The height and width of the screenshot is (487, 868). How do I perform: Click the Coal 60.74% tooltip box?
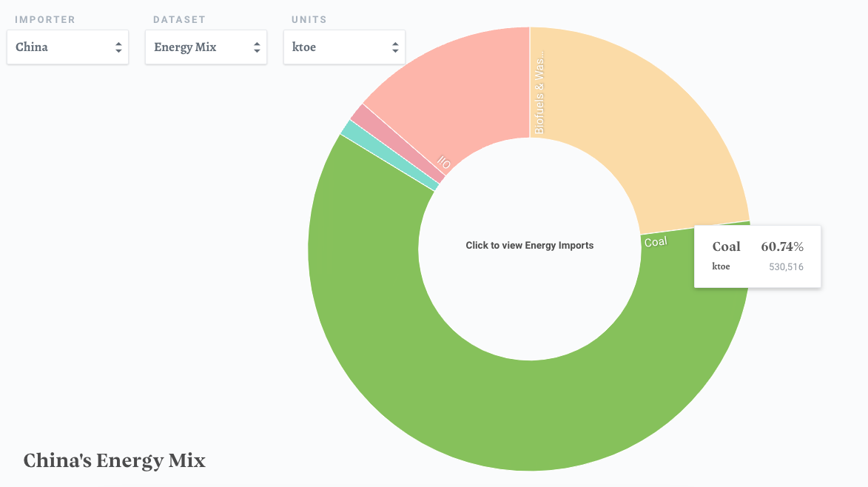point(757,256)
